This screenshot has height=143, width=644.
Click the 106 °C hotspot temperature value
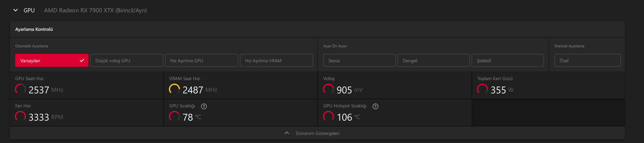(348, 117)
